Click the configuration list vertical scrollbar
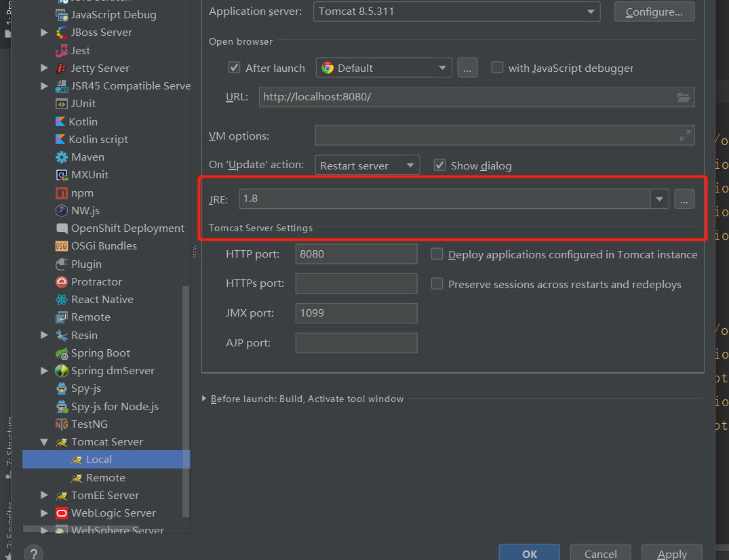 click(x=186, y=401)
